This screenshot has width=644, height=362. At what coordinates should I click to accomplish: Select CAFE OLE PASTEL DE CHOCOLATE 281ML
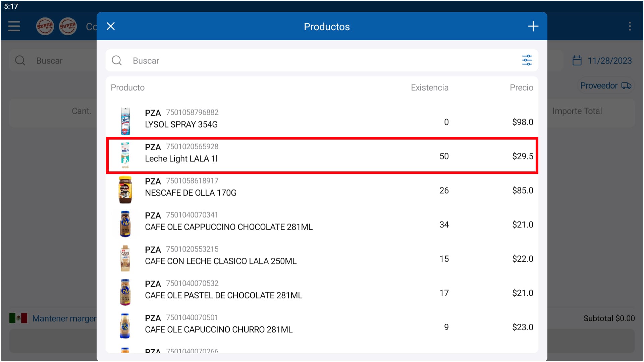point(223,295)
